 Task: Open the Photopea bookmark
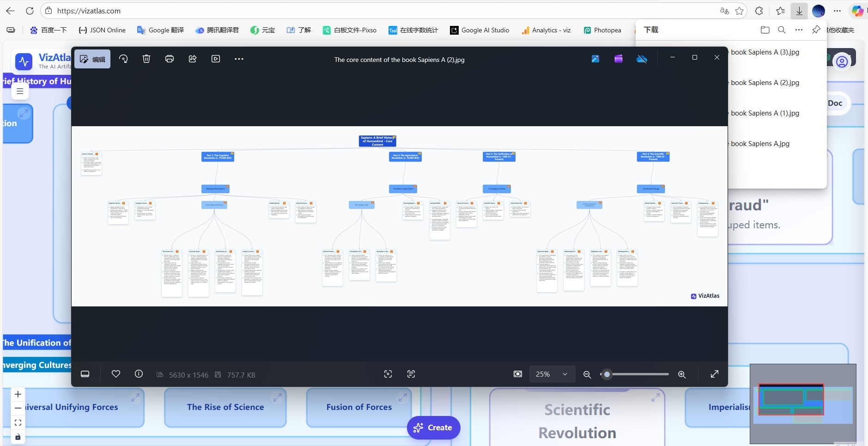pyautogui.click(x=603, y=30)
